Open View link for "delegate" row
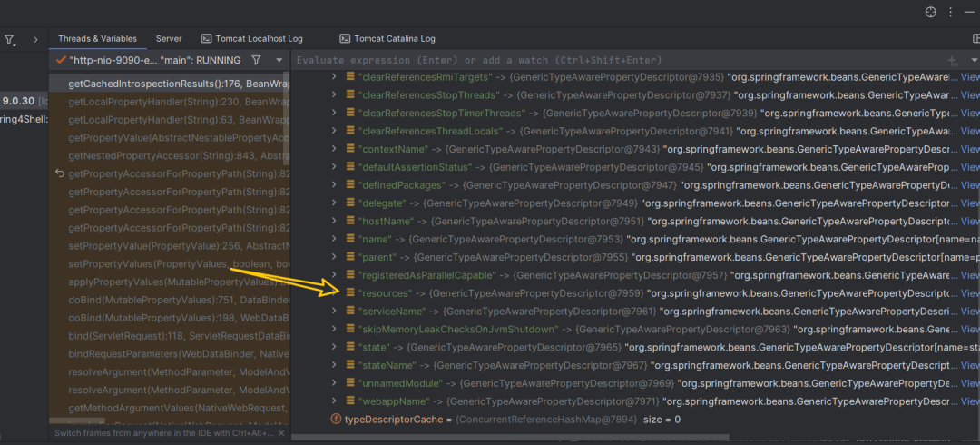Viewport: 980px width, 445px height. [x=970, y=203]
